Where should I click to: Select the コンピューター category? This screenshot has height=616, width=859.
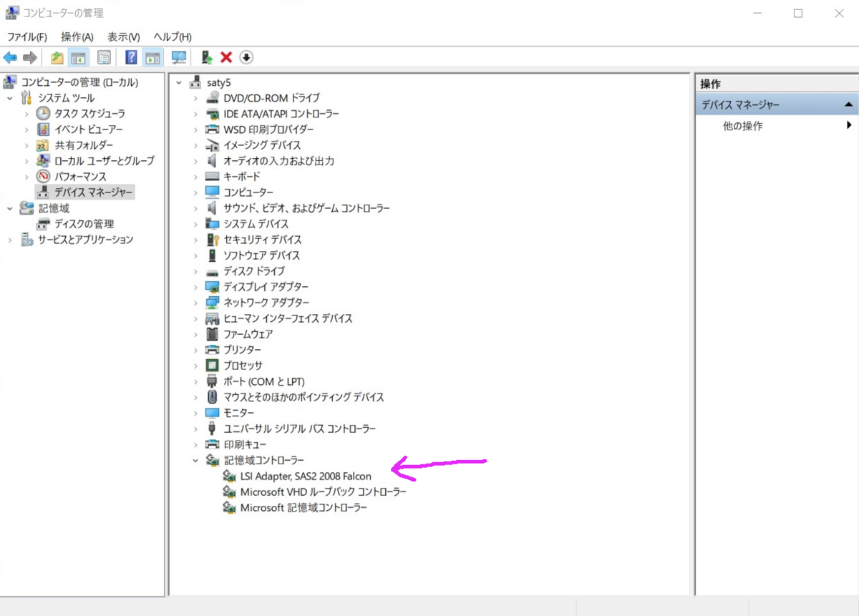248,192
